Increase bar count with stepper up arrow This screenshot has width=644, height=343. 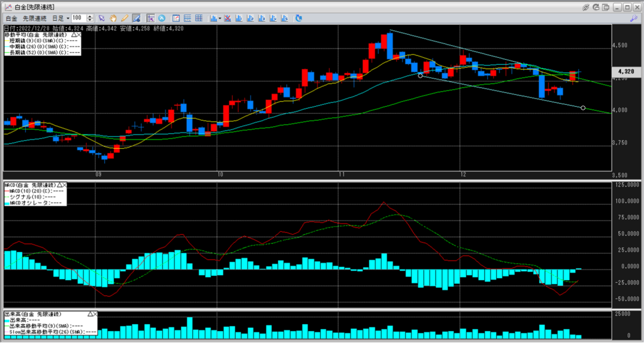(89, 16)
